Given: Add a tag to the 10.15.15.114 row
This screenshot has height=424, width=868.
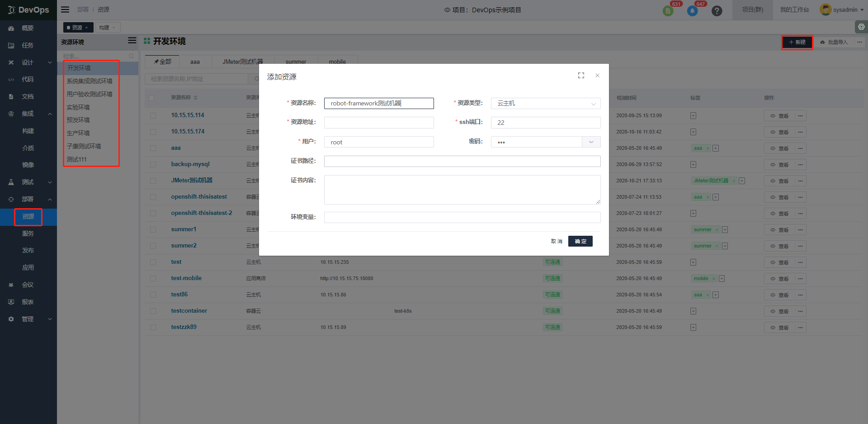Looking at the screenshot, I should (x=693, y=116).
